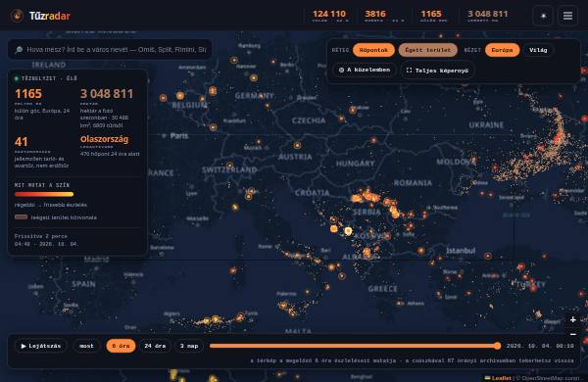Click the middle of the timeline slider track
The image size is (588, 382).
pyautogui.click(x=354, y=346)
